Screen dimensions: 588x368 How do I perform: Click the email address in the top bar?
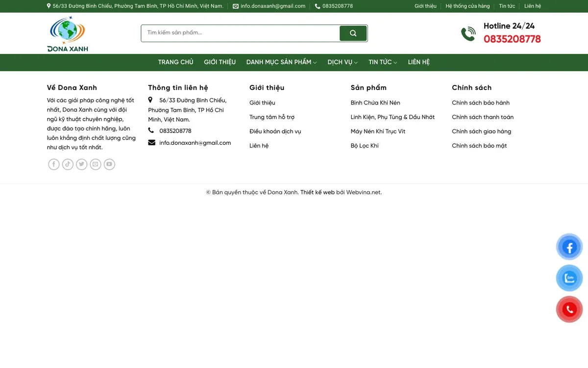(x=273, y=6)
